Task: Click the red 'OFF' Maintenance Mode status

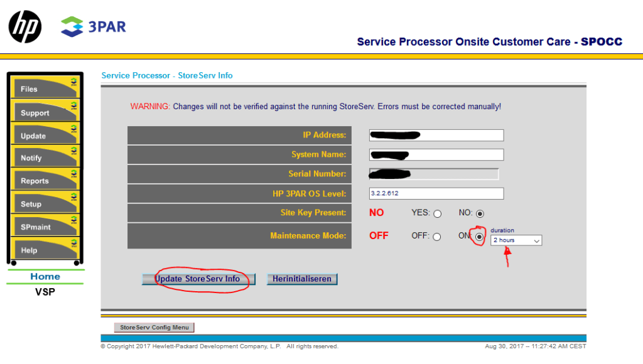Action: tap(379, 236)
